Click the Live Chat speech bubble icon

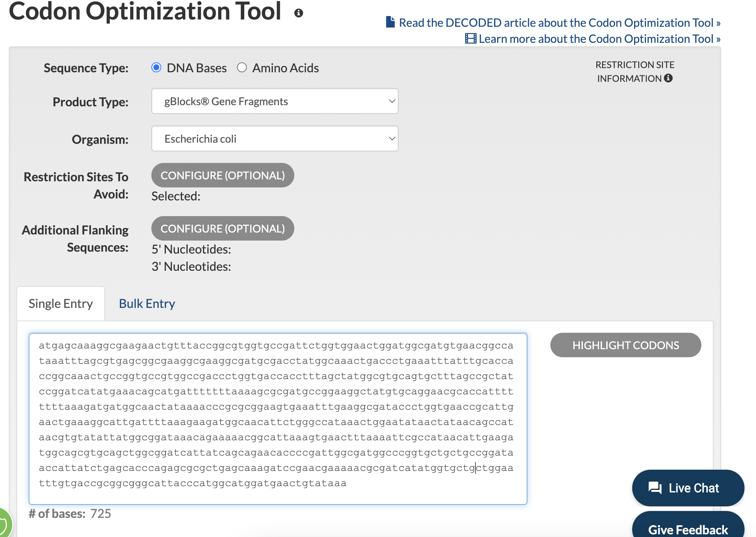point(655,488)
